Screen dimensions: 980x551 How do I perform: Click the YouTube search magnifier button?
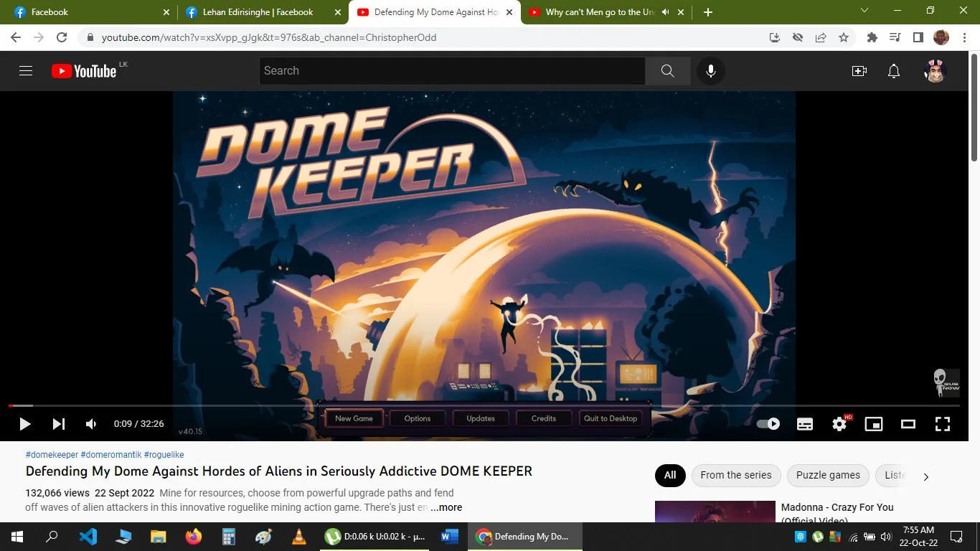point(667,71)
